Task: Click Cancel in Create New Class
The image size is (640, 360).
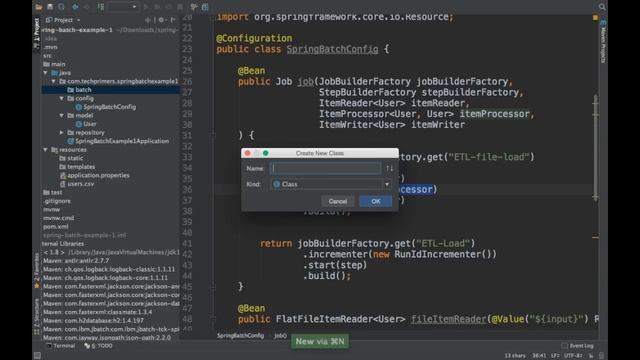Action: click(x=338, y=201)
